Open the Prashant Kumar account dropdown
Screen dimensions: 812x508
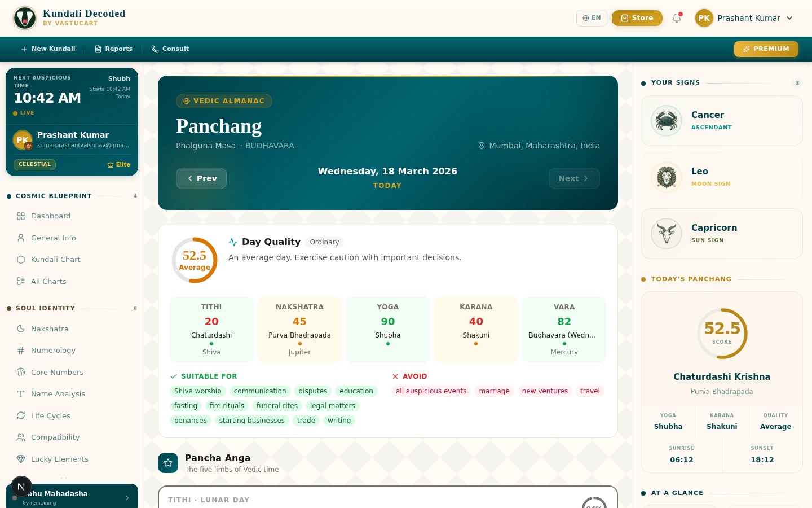pos(744,18)
